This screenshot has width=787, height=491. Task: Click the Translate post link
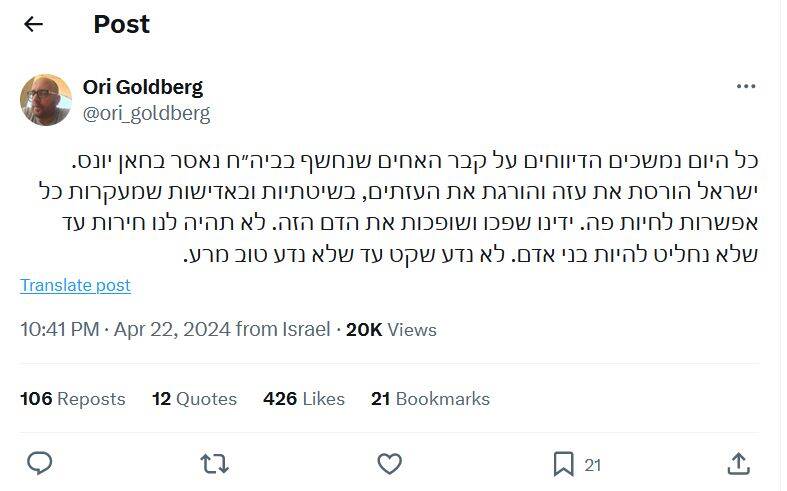75,285
